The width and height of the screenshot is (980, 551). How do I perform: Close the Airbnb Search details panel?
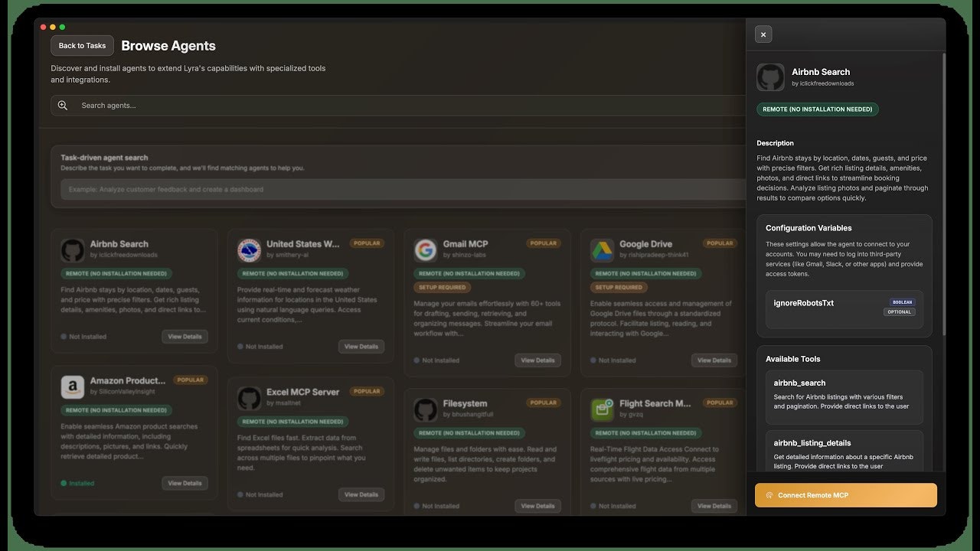pos(763,34)
